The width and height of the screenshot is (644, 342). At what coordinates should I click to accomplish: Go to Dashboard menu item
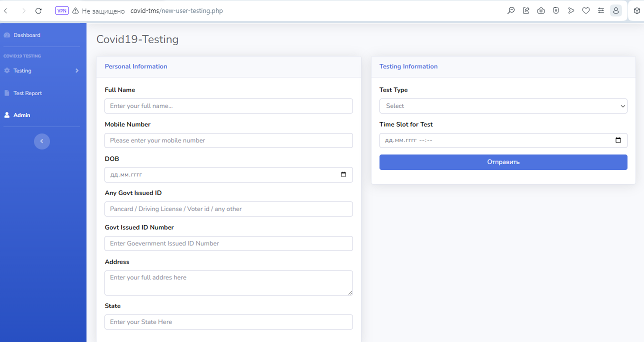click(x=27, y=35)
